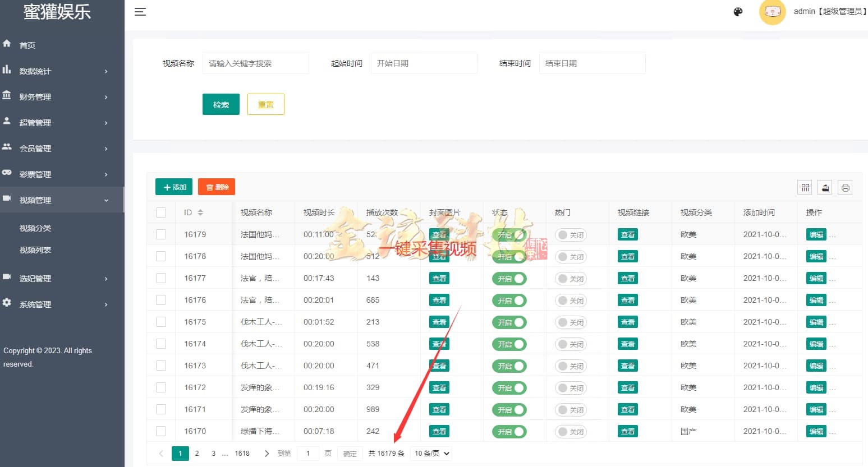Click the page number input beside 到第
This screenshot has height=467, width=868.
point(307,453)
